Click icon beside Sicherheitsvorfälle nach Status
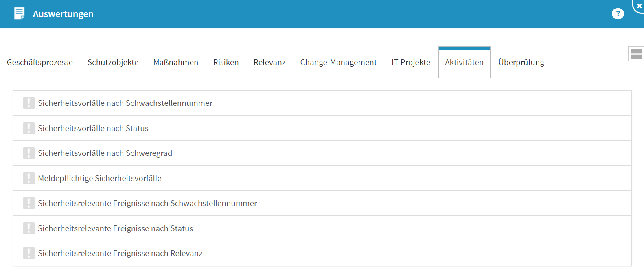This screenshot has width=644, height=267. pos(28,128)
